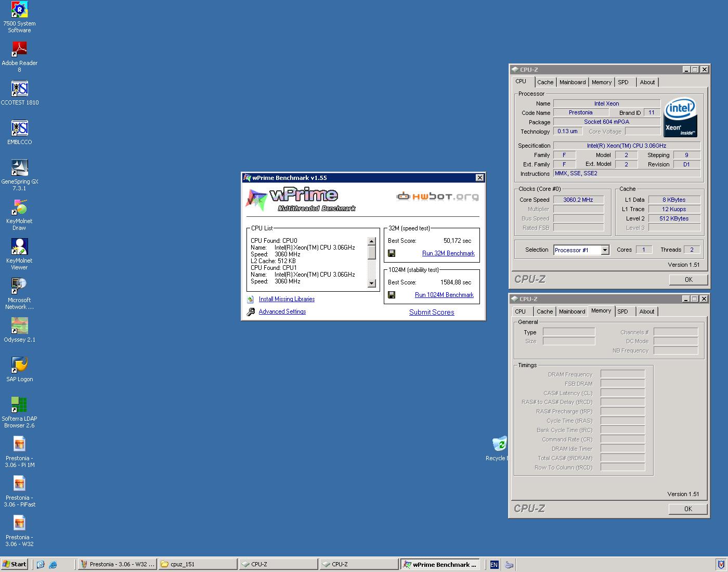The image size is (728, 572).
Task: Open Memory tab in upper CPU-Z window
Action: [602, 82]
